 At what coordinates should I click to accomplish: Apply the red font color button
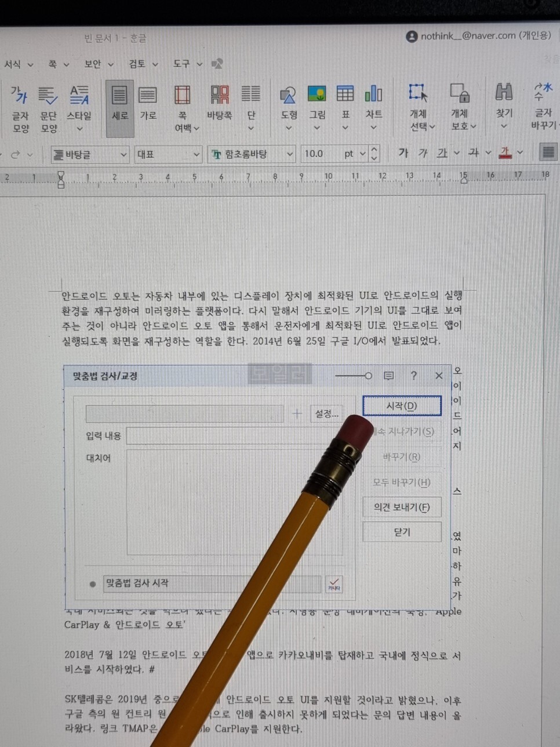[x=506, y=153]
